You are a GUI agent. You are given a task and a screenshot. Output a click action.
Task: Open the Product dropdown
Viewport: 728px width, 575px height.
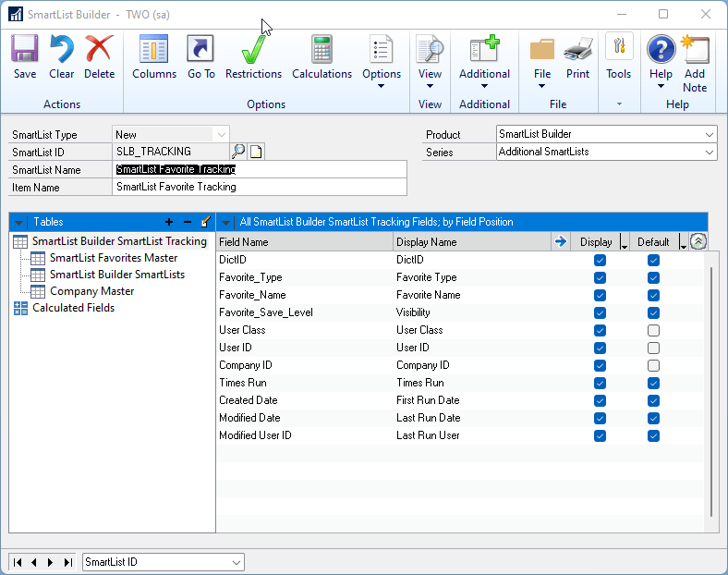[709, 134]
